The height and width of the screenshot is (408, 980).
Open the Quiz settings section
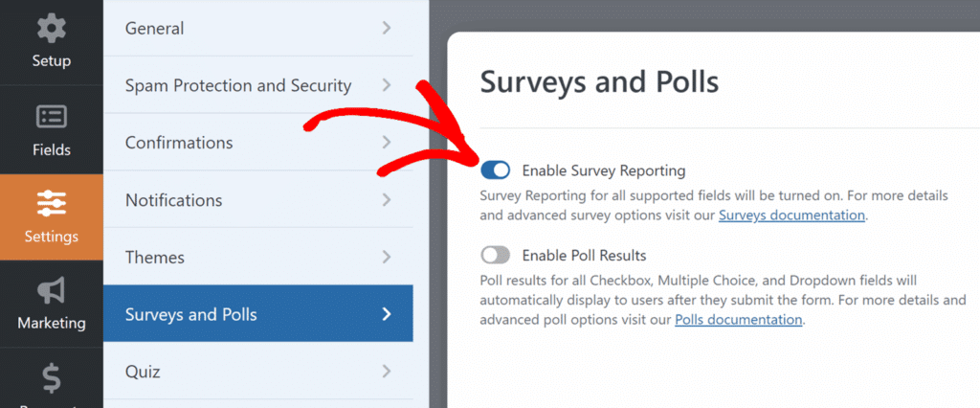(143, 372)
